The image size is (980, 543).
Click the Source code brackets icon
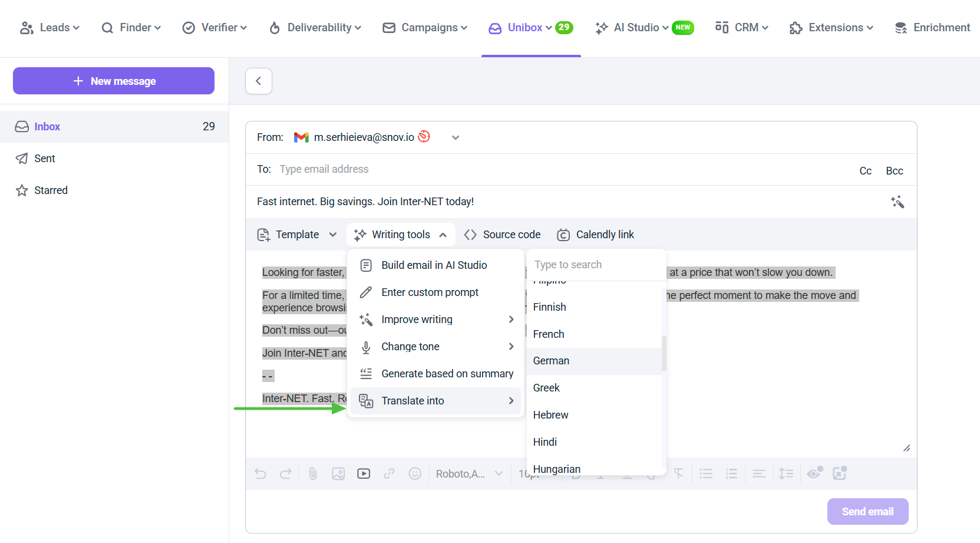tap(470, 235)
